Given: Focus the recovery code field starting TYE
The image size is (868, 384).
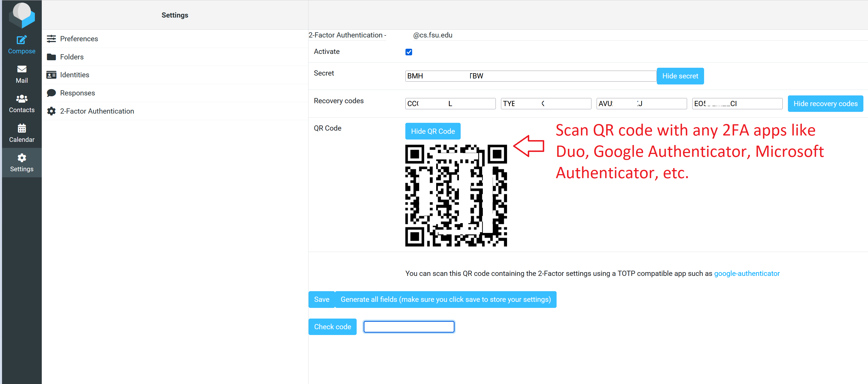Looking at the screenshot, I should coord(546,103).
